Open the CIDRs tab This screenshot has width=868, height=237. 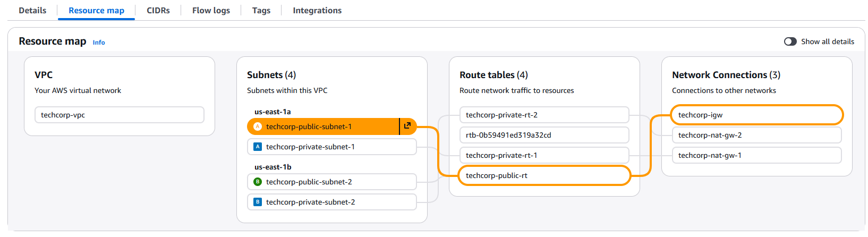(158, 11)
